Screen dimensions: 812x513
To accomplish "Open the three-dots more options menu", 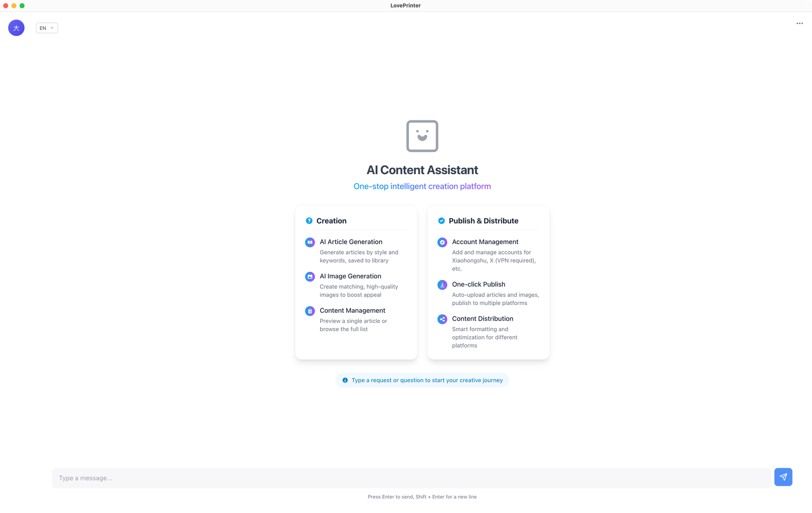I will point(799,23).
